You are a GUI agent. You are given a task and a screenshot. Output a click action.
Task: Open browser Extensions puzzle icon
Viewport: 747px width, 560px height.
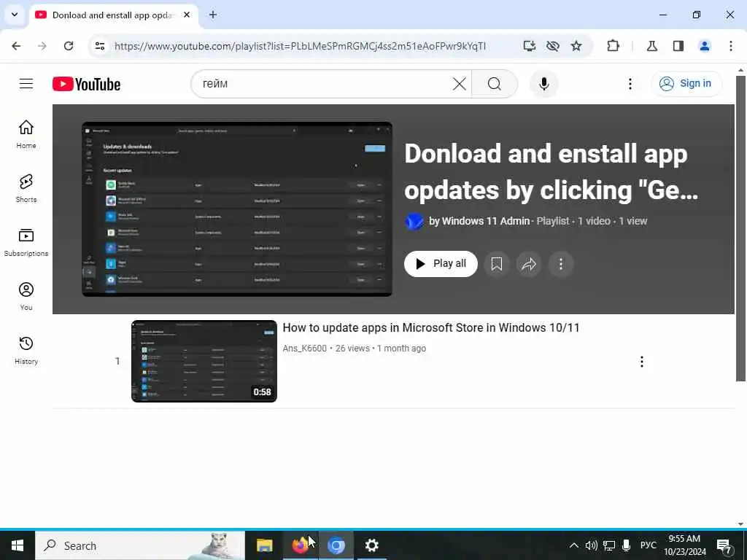[613, 46]
